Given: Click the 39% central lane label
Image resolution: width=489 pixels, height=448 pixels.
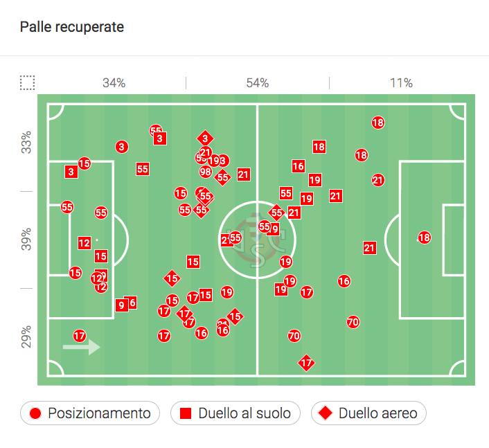Looking at the screenshot, I should coord(26,239).
